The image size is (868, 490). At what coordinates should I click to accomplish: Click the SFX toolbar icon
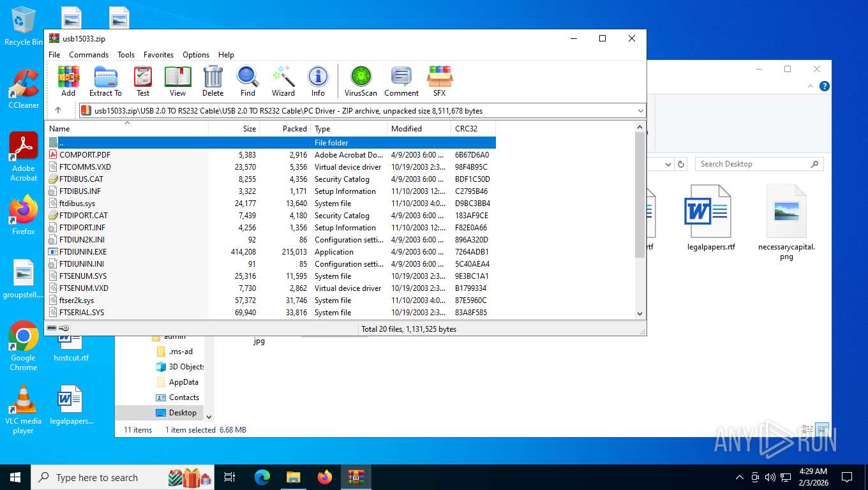(440, 81)
